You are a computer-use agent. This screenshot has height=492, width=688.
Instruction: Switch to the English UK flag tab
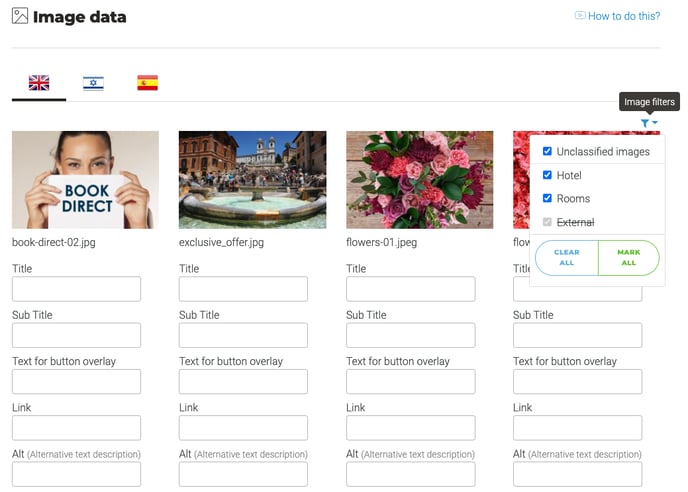coord(39,83)
